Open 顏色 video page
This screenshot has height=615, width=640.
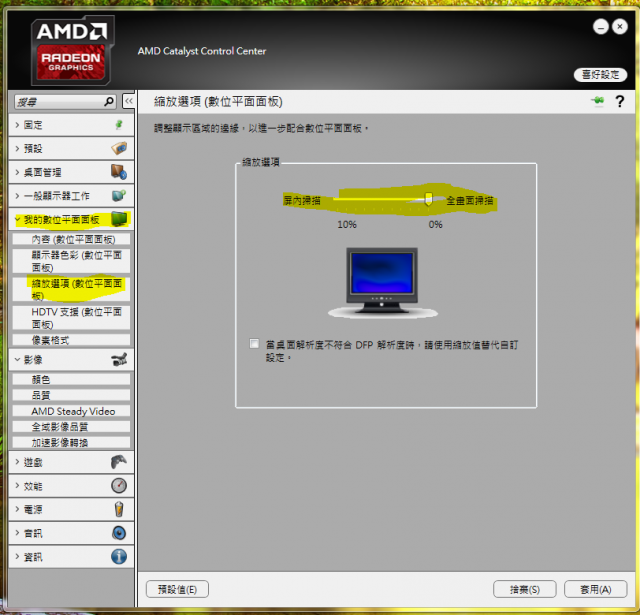pos(71,380)
